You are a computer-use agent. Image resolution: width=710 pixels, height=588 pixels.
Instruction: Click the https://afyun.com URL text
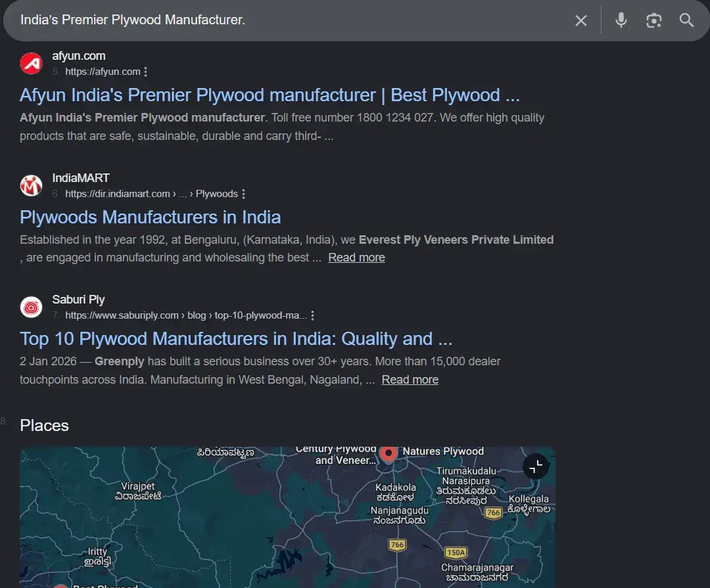point(103,72)
